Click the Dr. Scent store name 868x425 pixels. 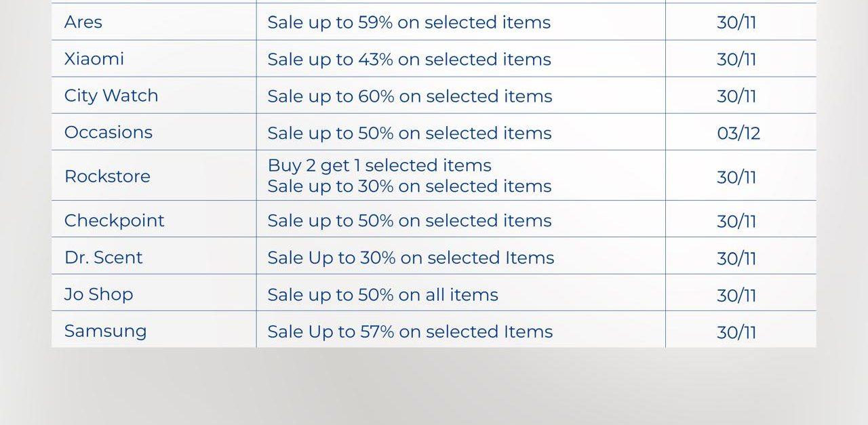104,258
